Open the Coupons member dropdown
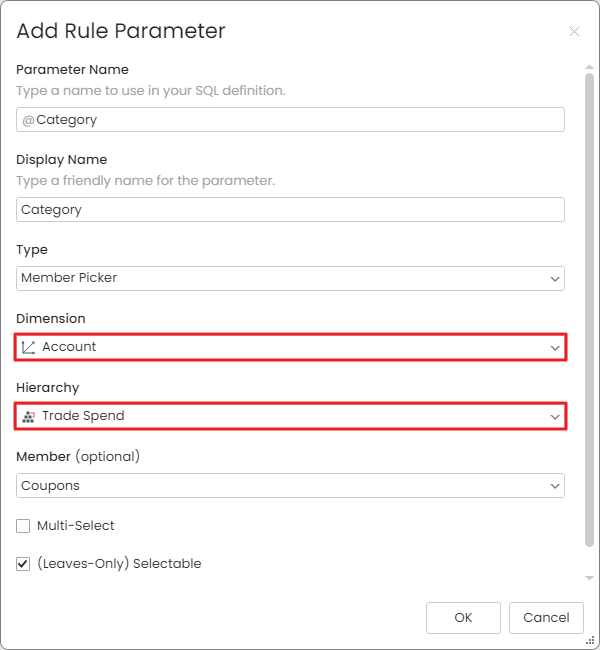Viewport: 600px width, 650px height. tap(290, 485)
